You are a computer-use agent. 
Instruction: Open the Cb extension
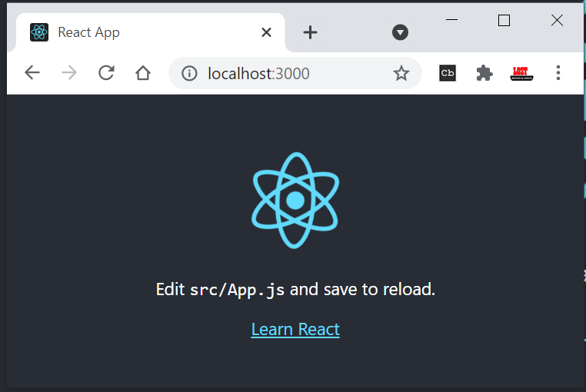coord(448,73)
